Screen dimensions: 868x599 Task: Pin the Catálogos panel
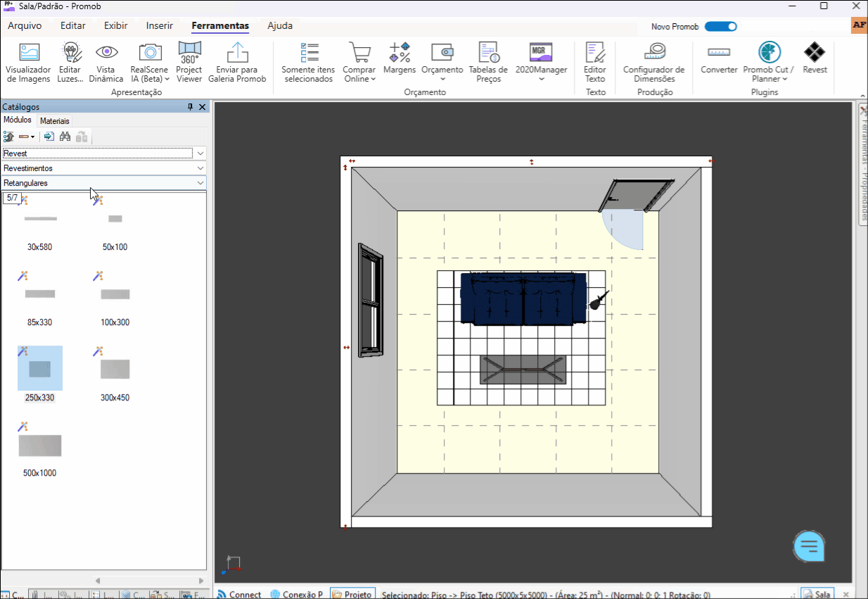click(190, 107)
